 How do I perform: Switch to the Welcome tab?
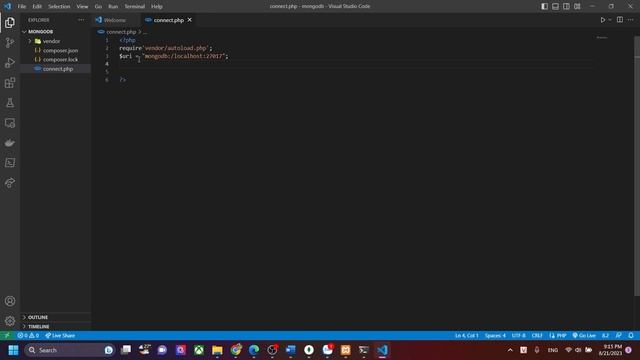(115, 20)
